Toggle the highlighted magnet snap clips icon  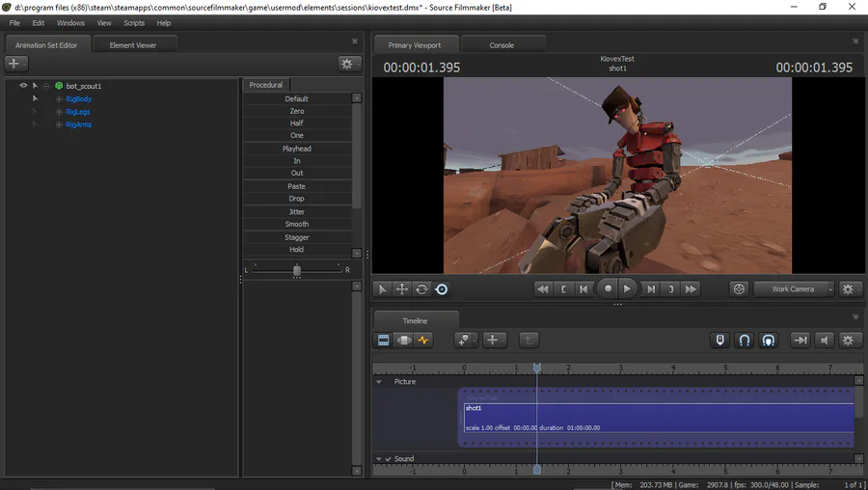769,340
